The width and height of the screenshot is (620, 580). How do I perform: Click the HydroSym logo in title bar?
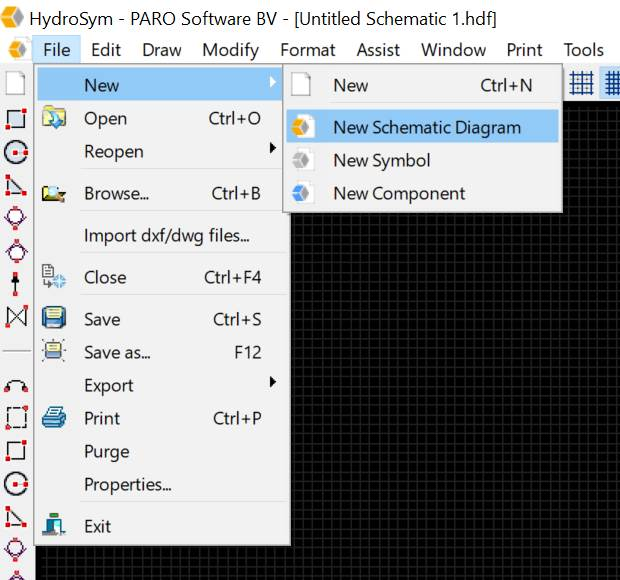pos(12,16)
